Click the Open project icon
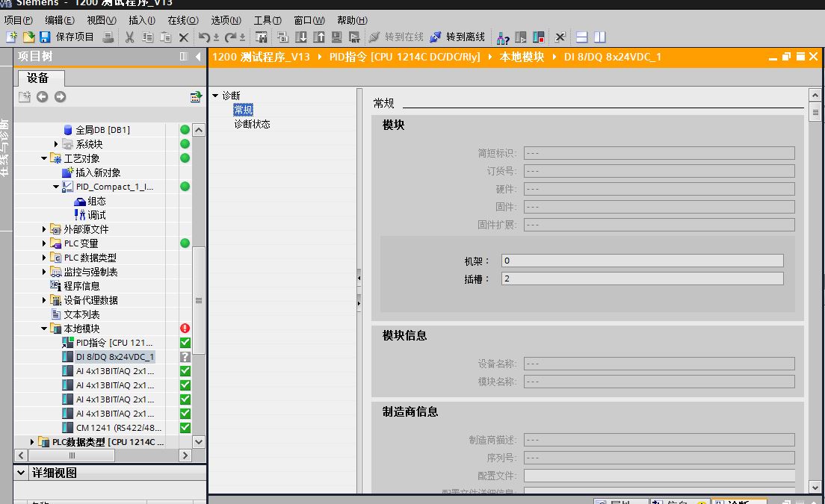825x504 pixels. pos(28,37)
